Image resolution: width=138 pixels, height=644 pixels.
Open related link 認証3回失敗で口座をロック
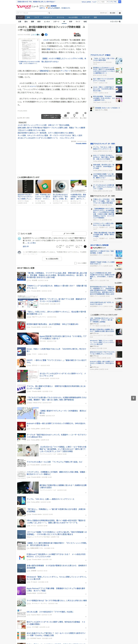click(46, 133)
